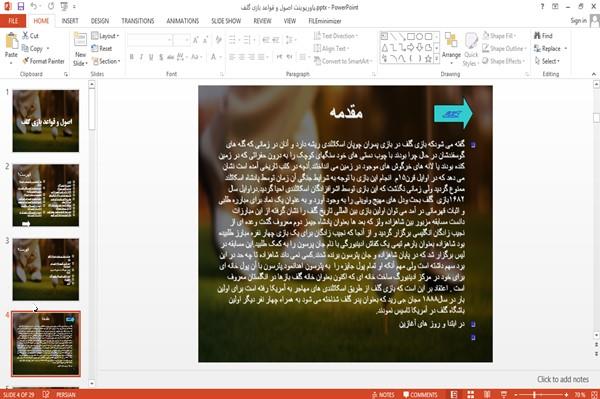Click the Bullets list icon
Screen dimensions: 600x399
click(233, 40)
